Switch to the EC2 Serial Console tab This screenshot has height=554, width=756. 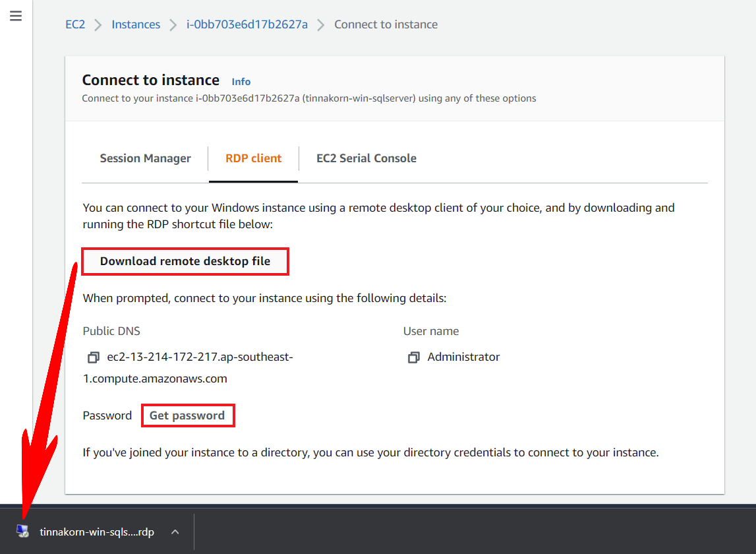366,158
